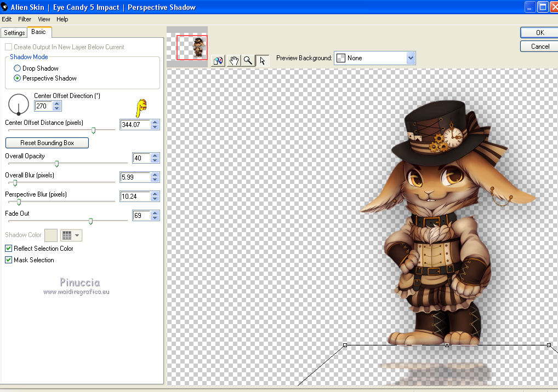
Task: Select the Drop Shadow radio button
Action: (x=18, y=68)
